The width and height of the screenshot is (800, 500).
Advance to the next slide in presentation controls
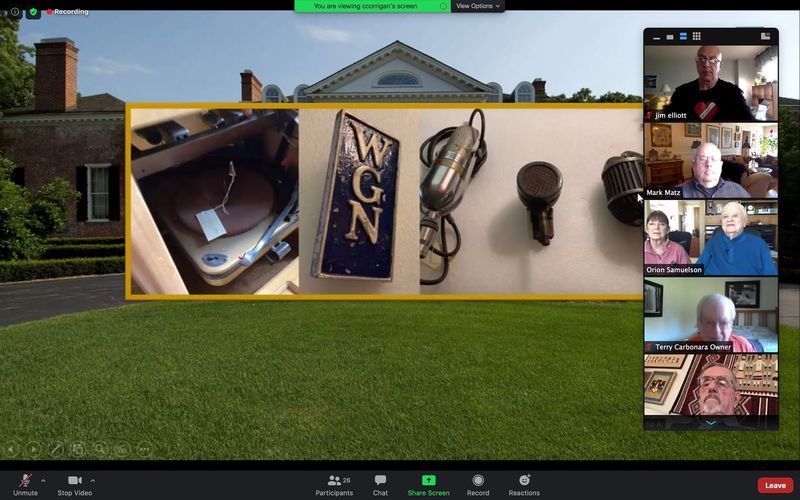[x=33, y=449]
